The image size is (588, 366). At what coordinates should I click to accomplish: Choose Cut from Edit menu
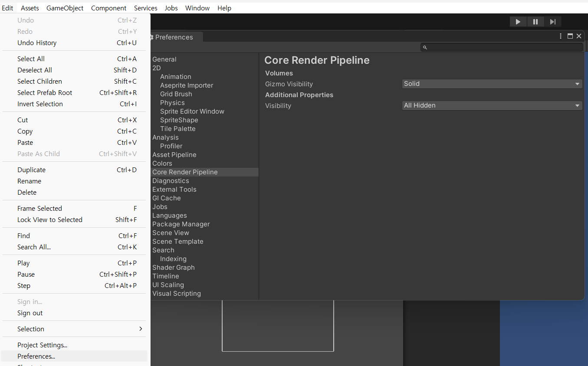(75, 120)
